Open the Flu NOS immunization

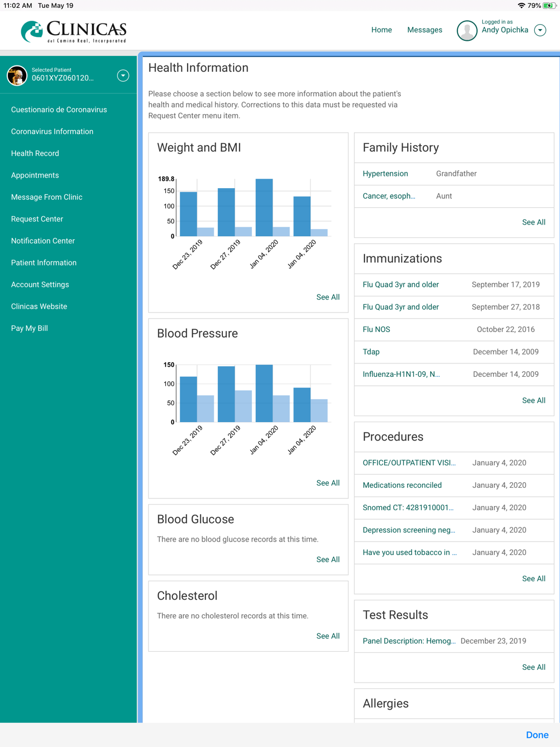coord(376,329)
